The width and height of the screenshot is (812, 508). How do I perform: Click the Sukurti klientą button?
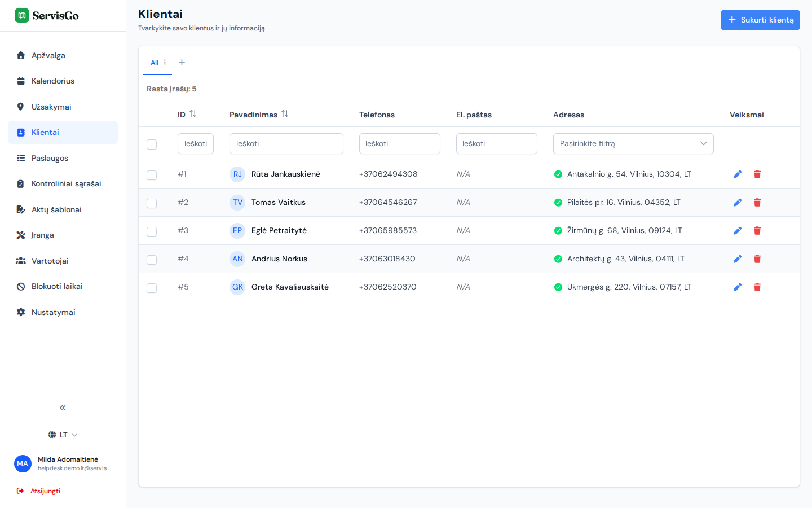pos(760,20)
